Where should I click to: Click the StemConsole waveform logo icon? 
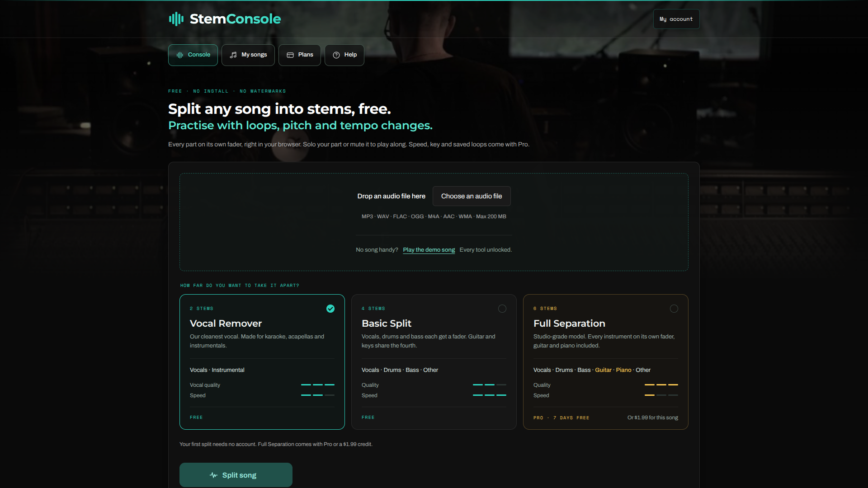point(176,19)
